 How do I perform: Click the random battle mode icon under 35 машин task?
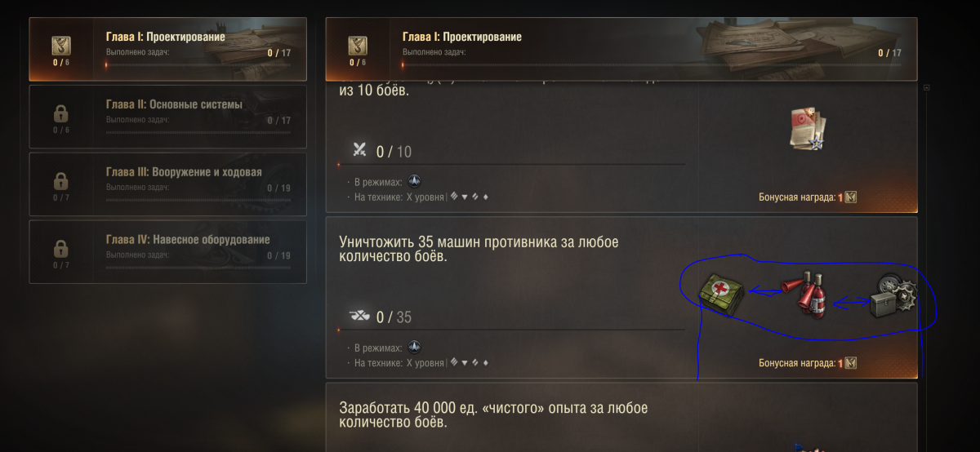[415, 346]
